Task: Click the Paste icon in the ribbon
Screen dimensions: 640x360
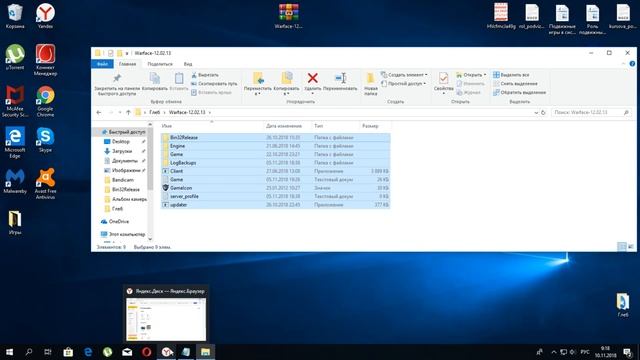Action: 179,78
